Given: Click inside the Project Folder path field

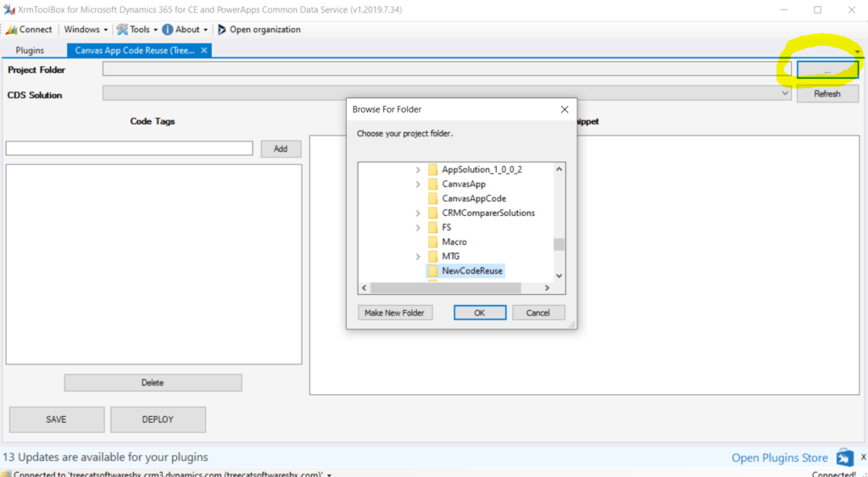Looking at the screenshot, I should 447,69.
